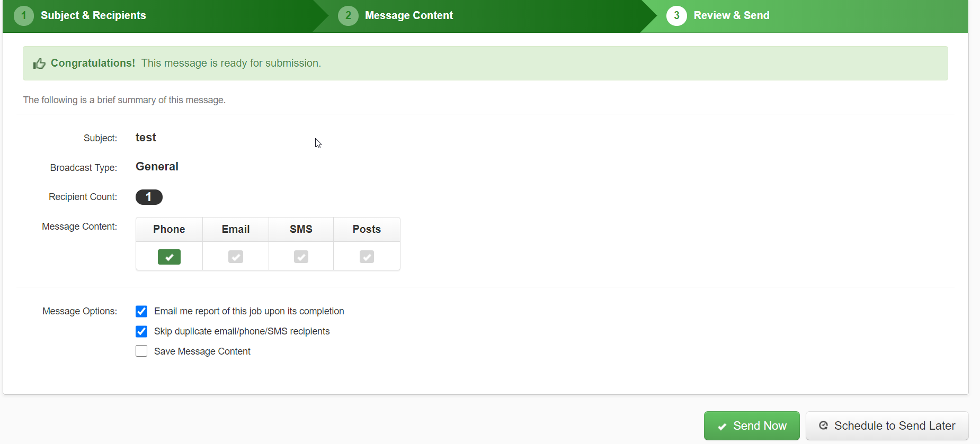Open the Review & Send step

click(732, 15)
